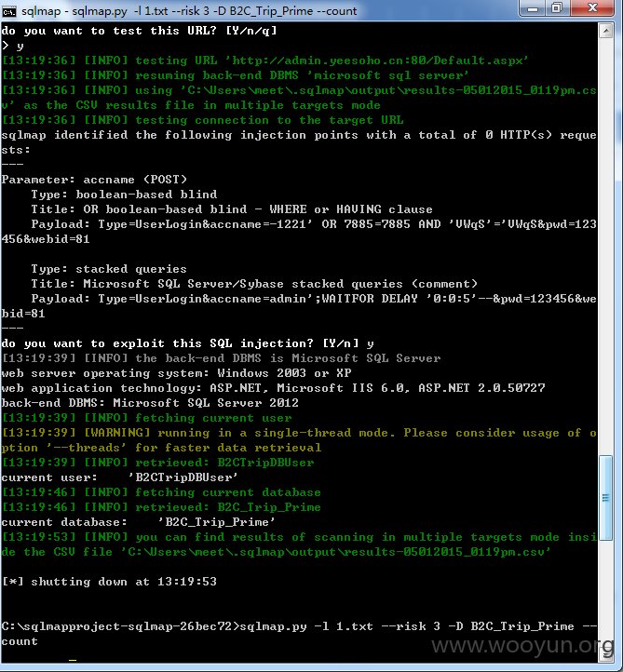The width and height of the screenshot is (623, 672).
Task: Click 'web application technology' line
Action: [x=273, y=388]
